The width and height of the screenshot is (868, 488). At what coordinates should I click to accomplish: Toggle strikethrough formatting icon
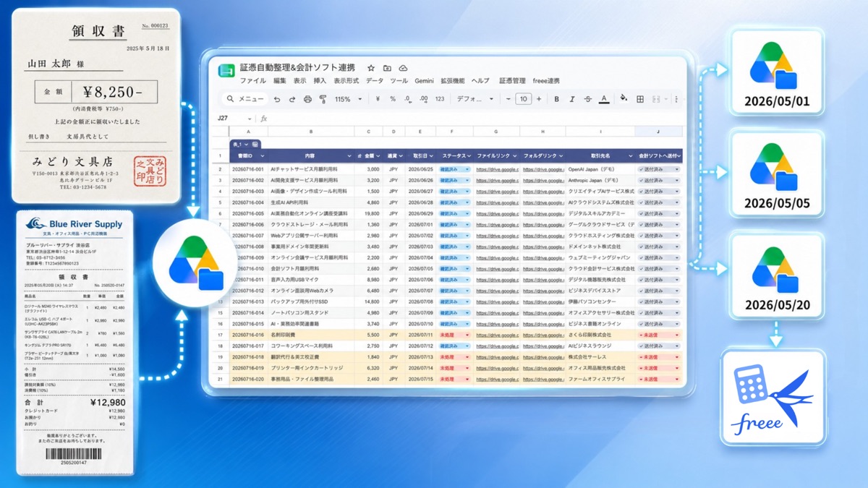[x=588, y=99]
